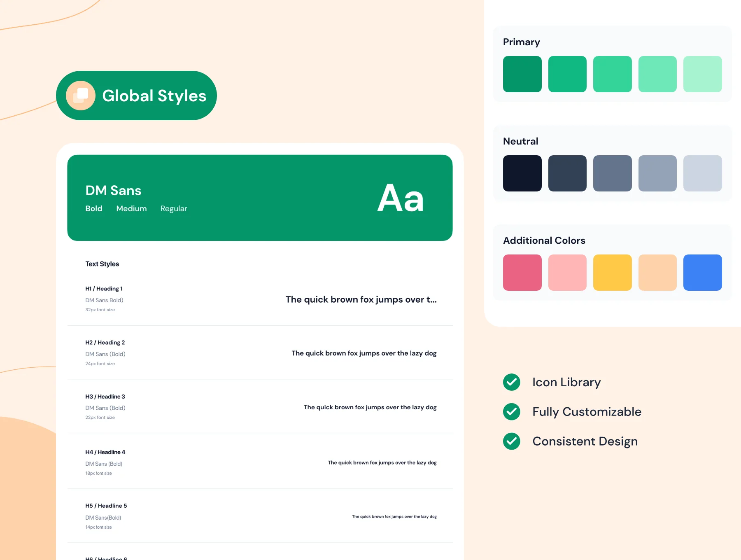Pick the fourth gray-blue Neutral swatch

(x=657, y=173)
